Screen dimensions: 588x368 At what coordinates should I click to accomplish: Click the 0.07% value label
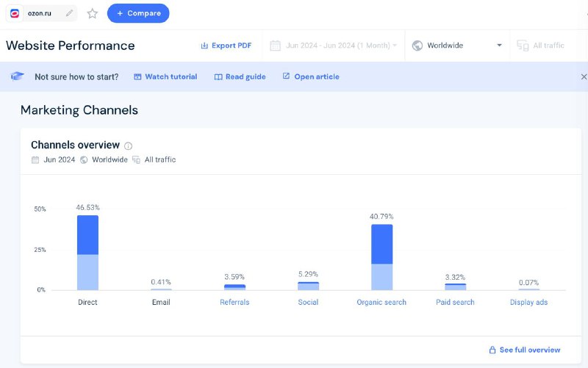pos(528,282)
